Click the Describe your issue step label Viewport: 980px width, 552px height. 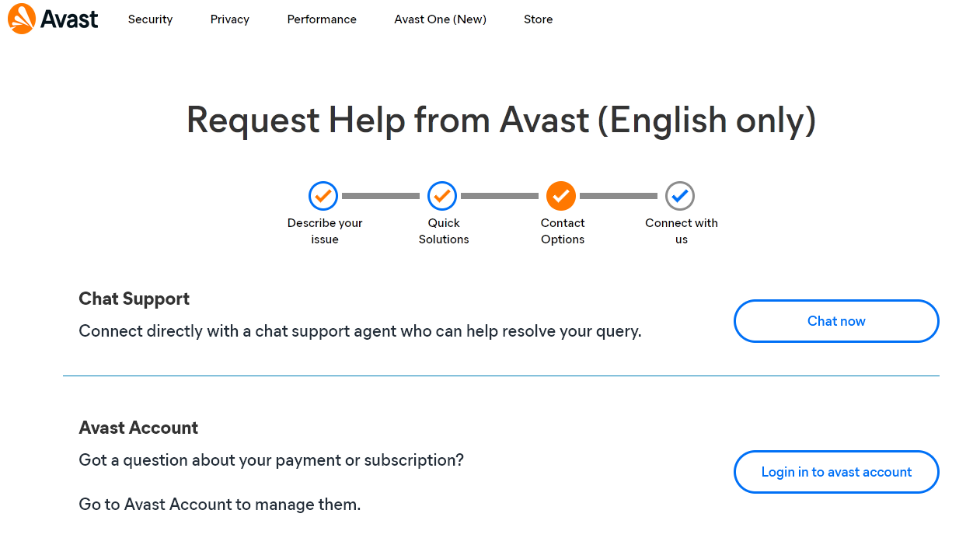coord(325,231)
